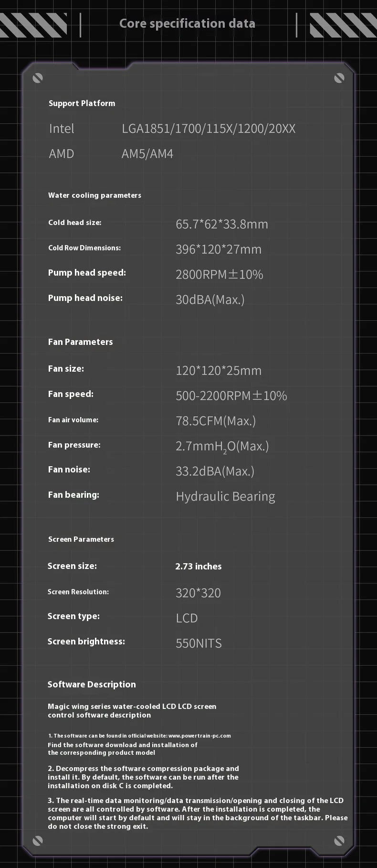Click the top-right screw icon on the panel

coord(339,78)
